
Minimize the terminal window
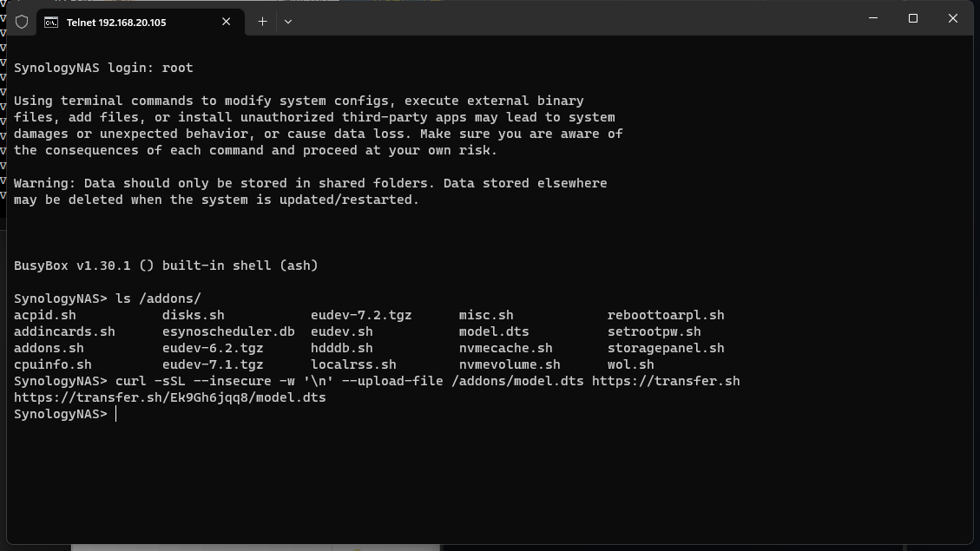(x=873, y=18)
